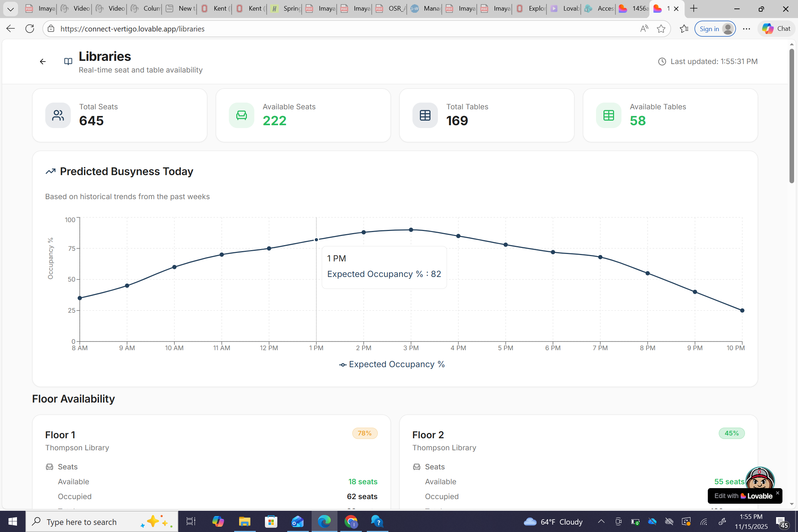This screenshot has width=798, height=532.
Task: Close the Edit with Lovable badge
Action: click(x=777, y=493)
